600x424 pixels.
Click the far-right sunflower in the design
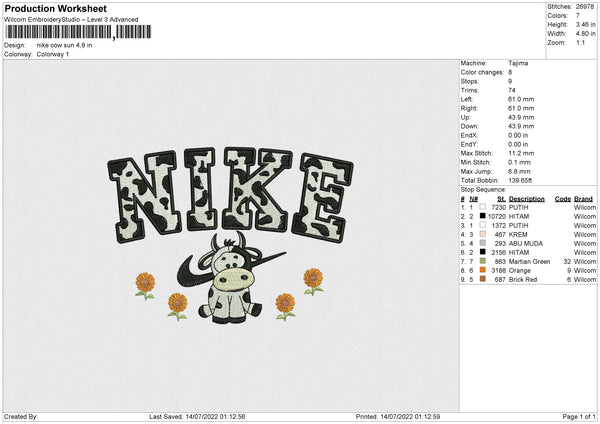pos(313,282)
